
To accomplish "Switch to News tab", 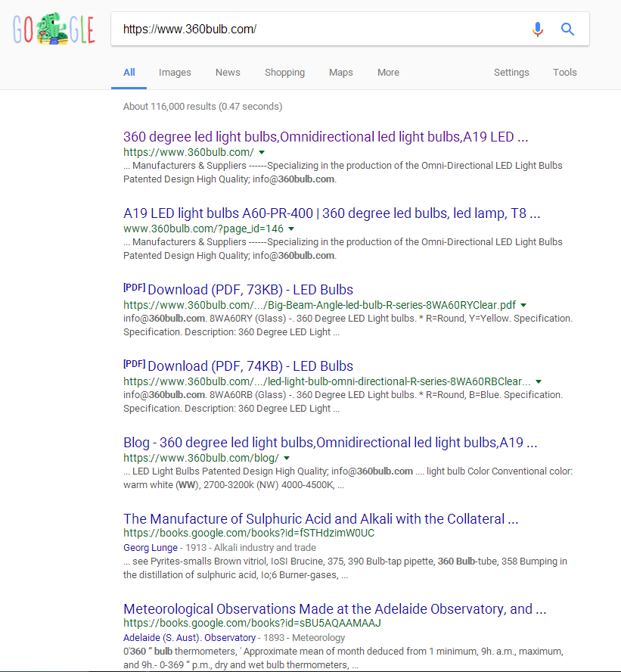I will click(x=228, y=73).
